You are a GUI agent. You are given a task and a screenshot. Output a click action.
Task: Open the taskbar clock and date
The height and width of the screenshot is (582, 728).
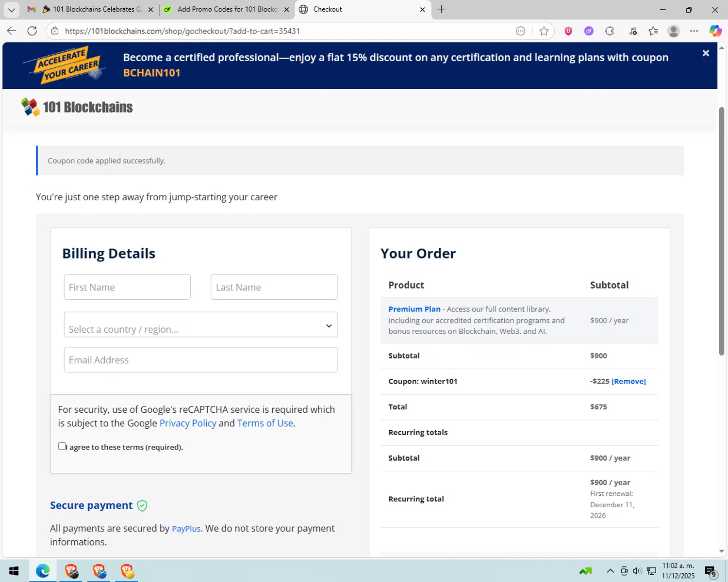click(678, 571)
